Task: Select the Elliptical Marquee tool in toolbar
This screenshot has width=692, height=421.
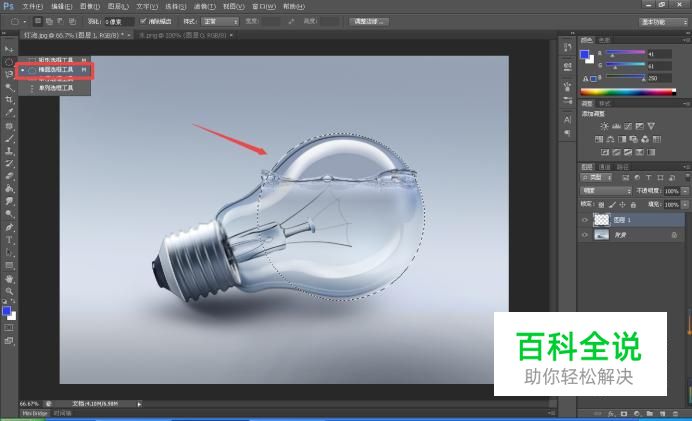Action: click(x=9, y=62)
